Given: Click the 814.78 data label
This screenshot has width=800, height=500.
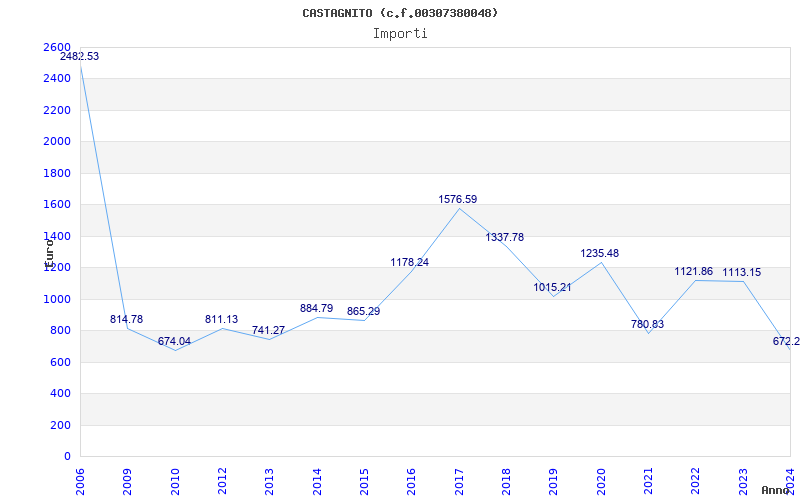Looking at the screenshot, I should tap(127, 319).
